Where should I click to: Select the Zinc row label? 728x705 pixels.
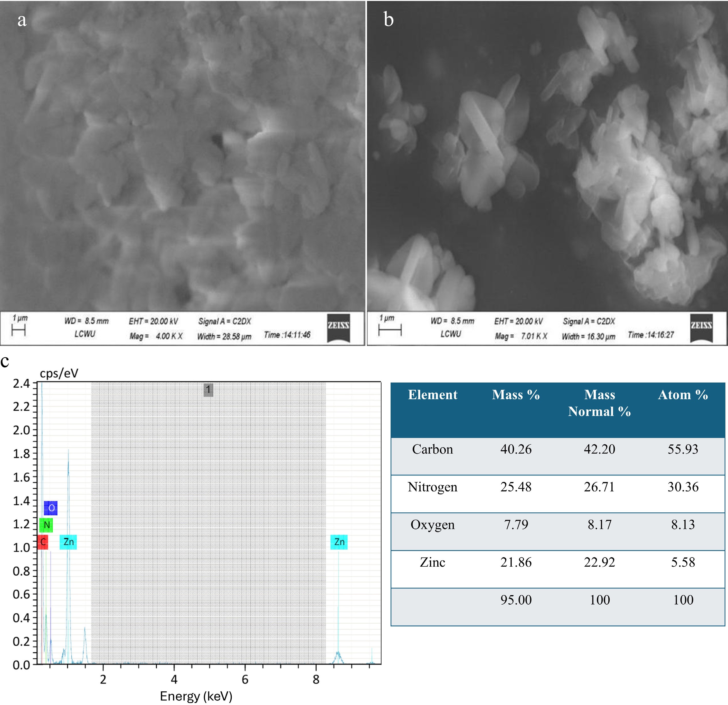click(432, 562)
